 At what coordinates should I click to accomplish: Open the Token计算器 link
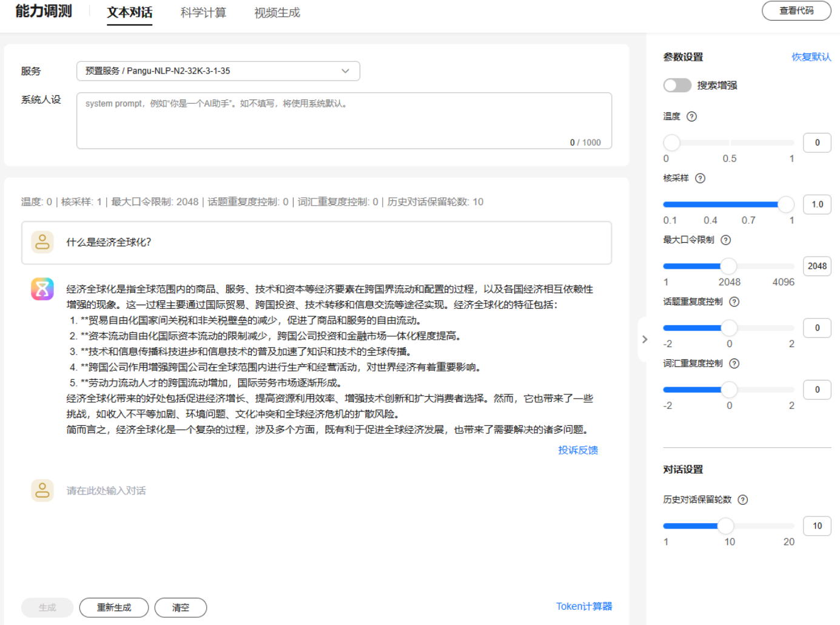[583, 606]
